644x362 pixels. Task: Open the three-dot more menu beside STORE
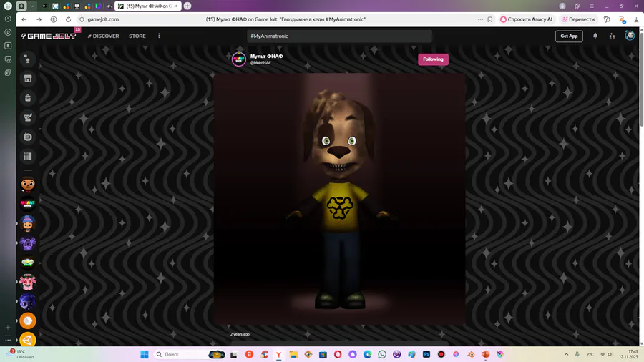(159, 36)
